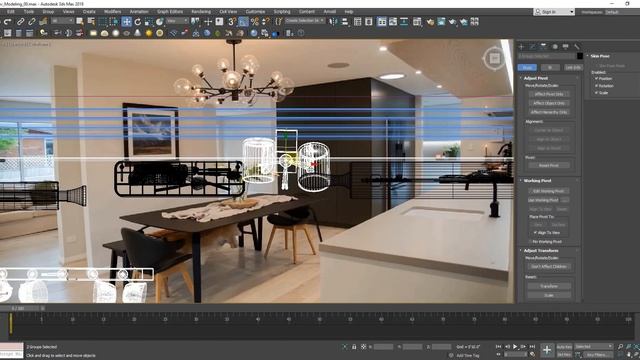
Task: Open the Sign In dropdown
Action: pyautogui.click(x=555, y=12)
